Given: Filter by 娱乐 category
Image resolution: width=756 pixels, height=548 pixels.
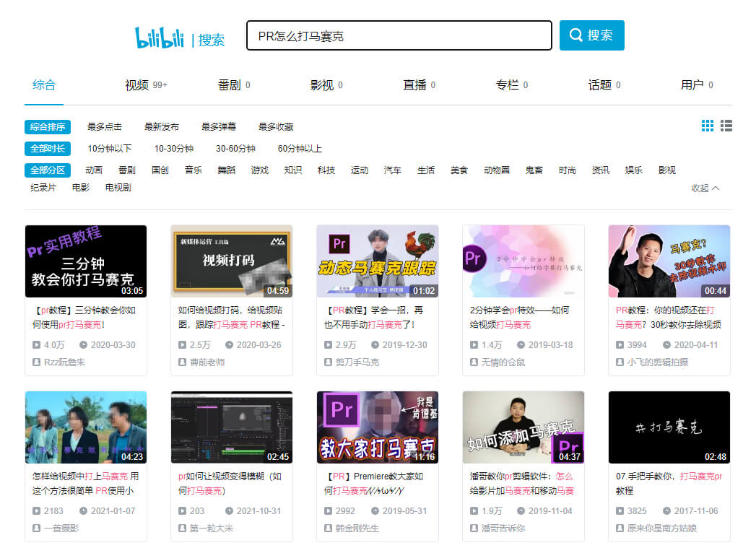Looking at the screenshot, I should [633, 170].
